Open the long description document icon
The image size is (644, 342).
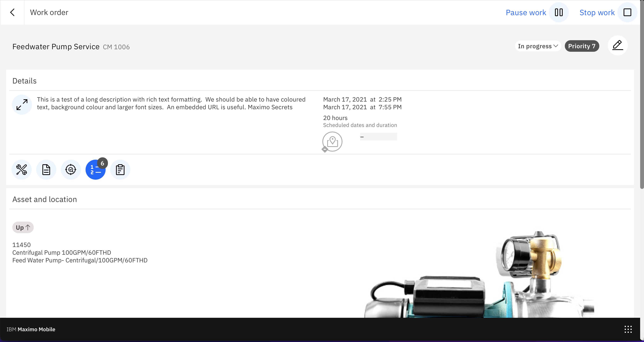(x=46, y=169)
